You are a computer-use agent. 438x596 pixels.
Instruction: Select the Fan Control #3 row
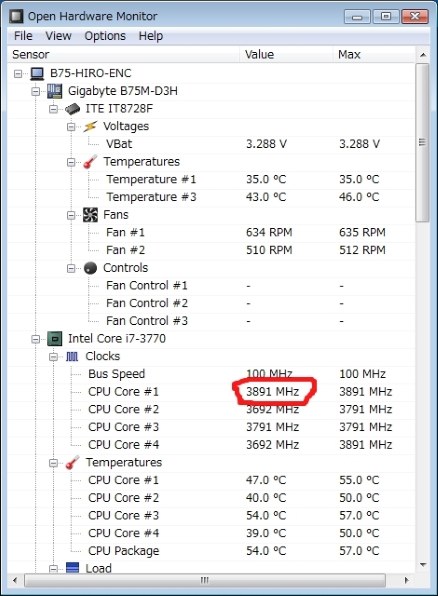(x=211, y=321)
